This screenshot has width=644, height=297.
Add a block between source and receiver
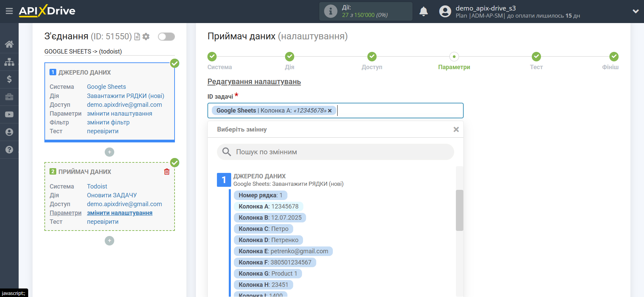pyautogui.click(x=109, y=152)
